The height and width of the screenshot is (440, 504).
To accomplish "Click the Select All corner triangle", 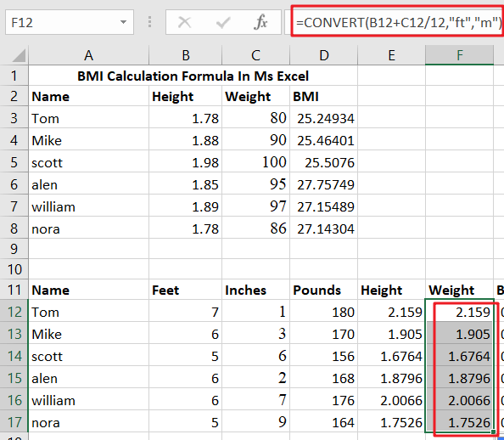I will [19, 55].
